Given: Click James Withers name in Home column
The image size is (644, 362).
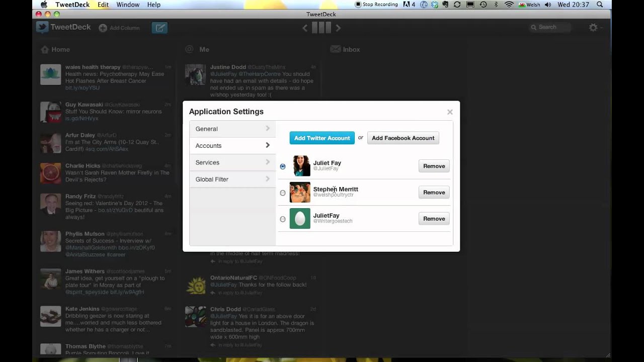Looking at the screenshot, I should [x=85, y=271].
